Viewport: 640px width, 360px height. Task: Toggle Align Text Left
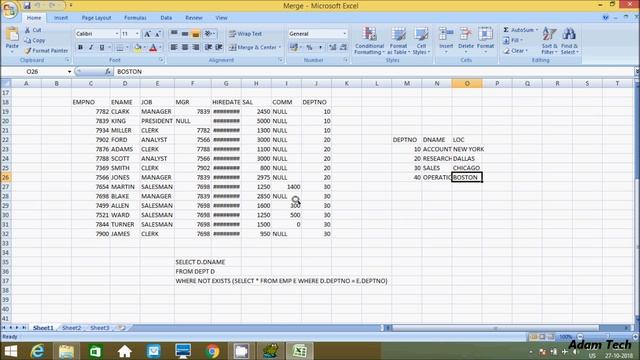point(174,47)
